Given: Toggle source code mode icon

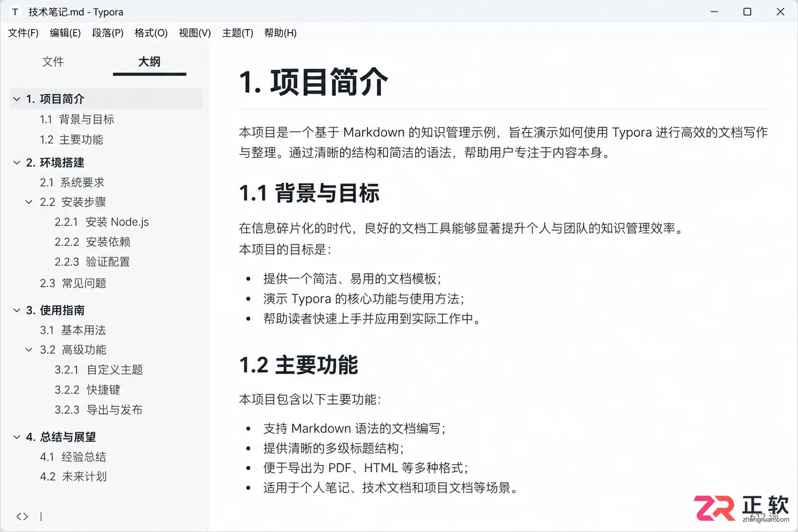Looking at the screenshot, I should [22, 516].
